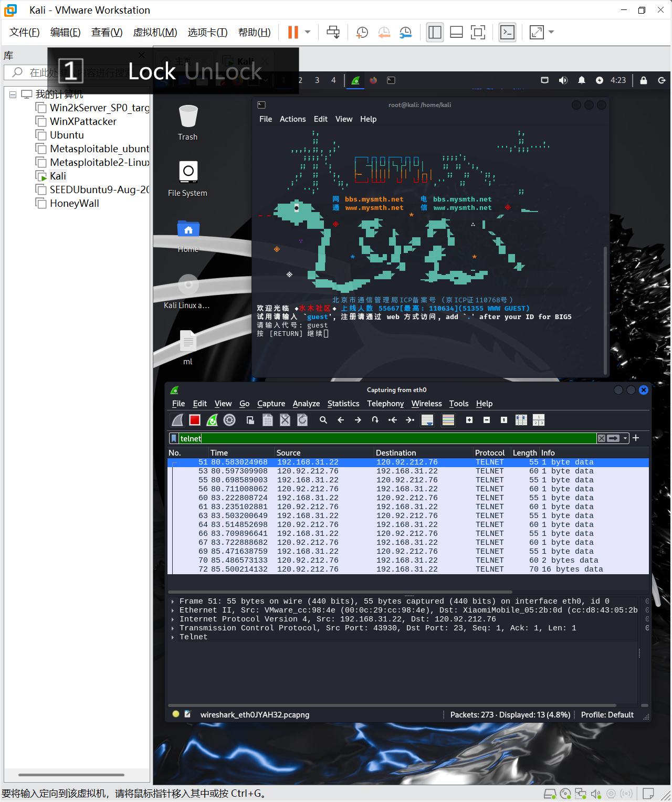The image size is (672, 802).
Task: Restart the current capture in Wireshark
Action: [212, 420]
